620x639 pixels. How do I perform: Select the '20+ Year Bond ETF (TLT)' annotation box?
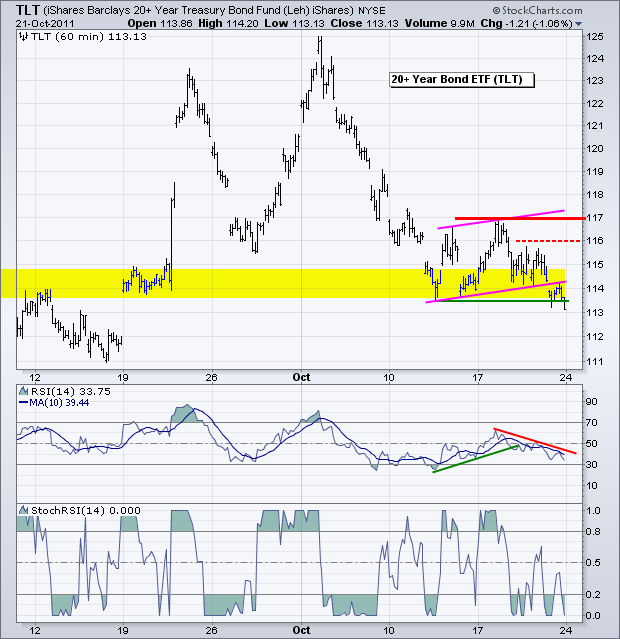461,79
